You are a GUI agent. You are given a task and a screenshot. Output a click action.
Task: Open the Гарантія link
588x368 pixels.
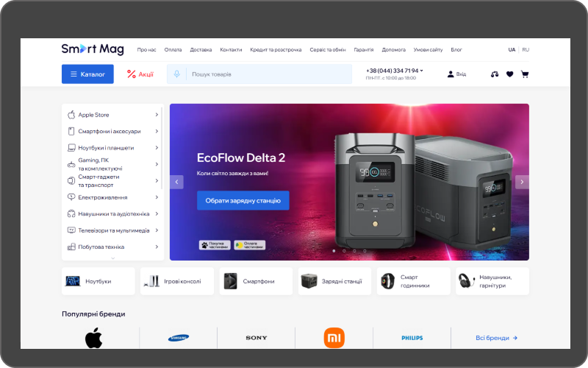(364, 49)
